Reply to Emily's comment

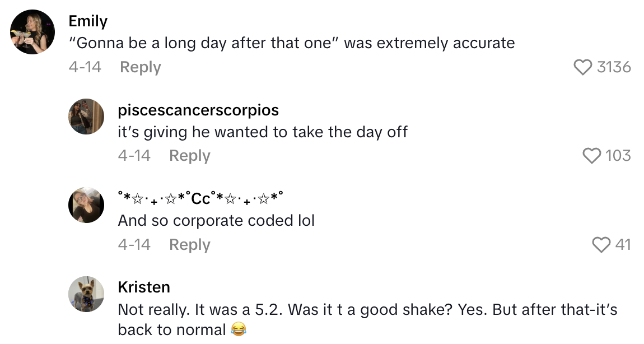click(x=140, y=67)
